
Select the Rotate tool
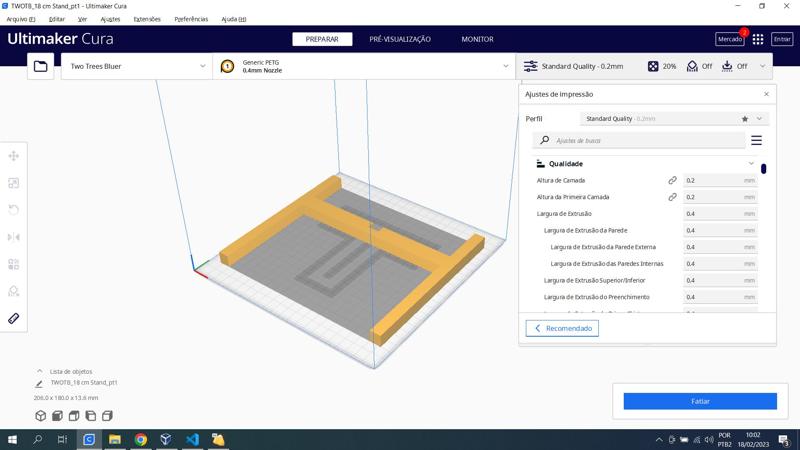(x=14, y=210)
